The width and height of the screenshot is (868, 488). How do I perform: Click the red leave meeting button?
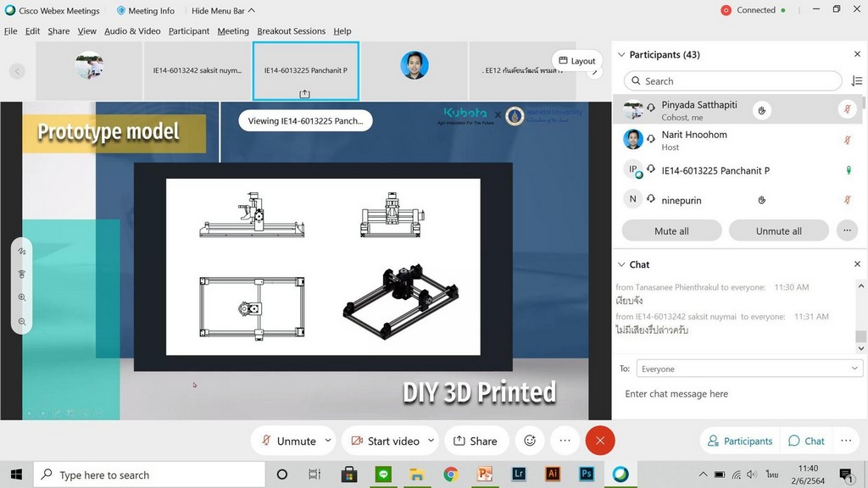tap(600, 441)
